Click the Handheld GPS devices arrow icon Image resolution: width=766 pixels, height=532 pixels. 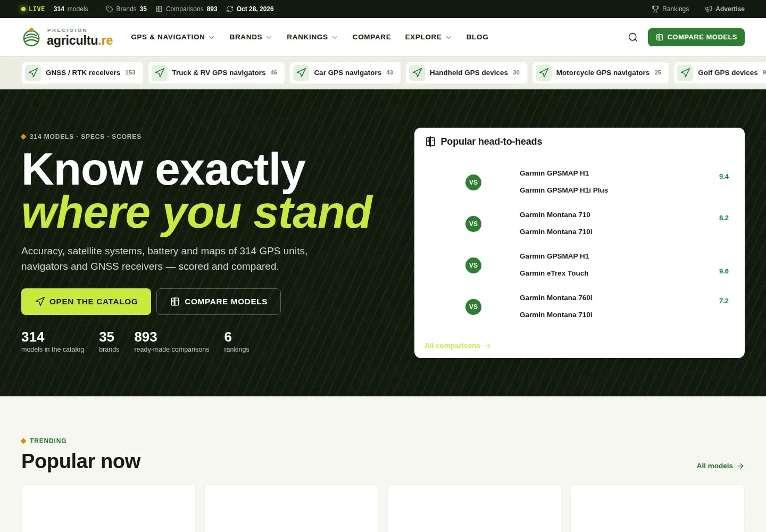coord(418,73)
